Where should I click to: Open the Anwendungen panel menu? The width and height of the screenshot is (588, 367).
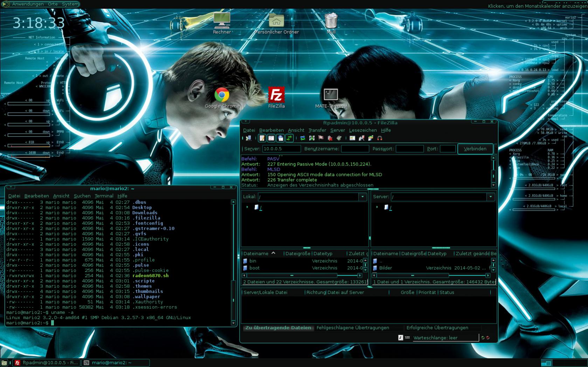28,4
